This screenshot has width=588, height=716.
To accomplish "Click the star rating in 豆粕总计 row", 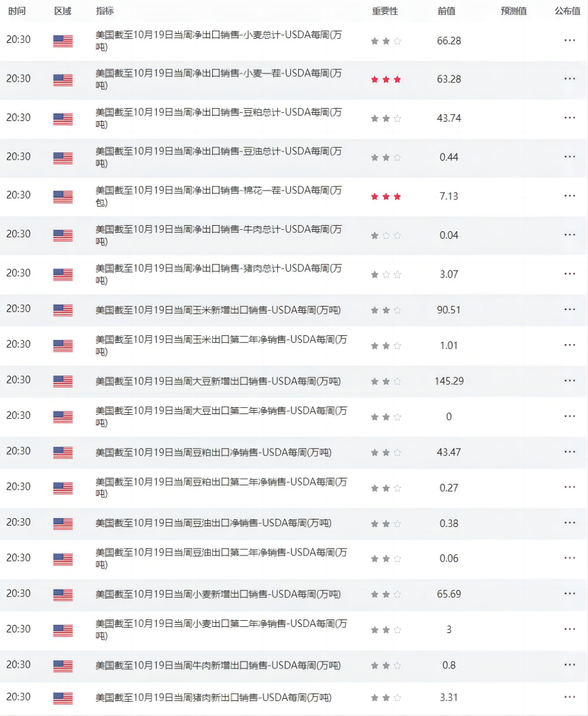I will coord(386,118).
